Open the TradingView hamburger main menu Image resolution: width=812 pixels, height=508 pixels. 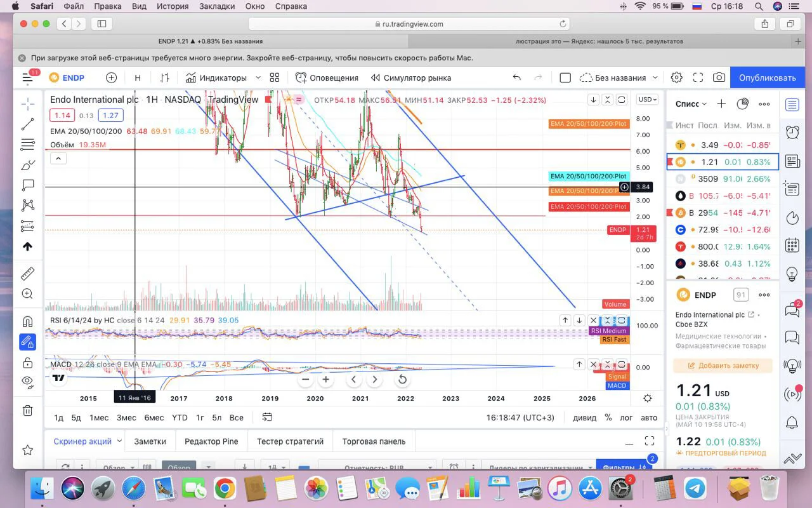27,78
